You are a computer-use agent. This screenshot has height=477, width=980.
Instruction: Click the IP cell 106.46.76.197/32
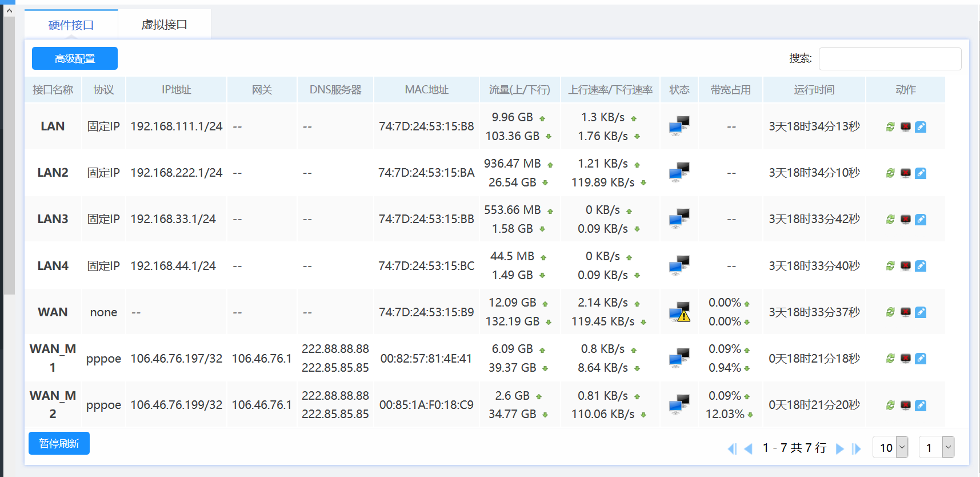pos(176,359)
